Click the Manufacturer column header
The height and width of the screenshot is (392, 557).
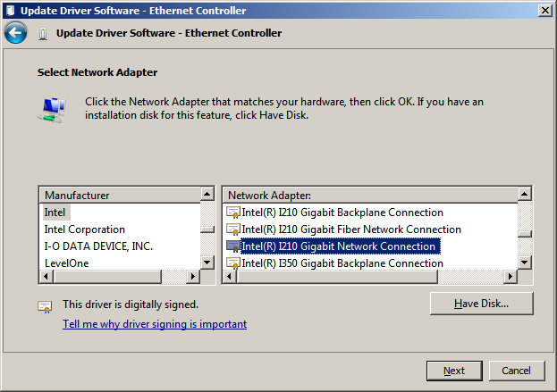click(120, 196)
